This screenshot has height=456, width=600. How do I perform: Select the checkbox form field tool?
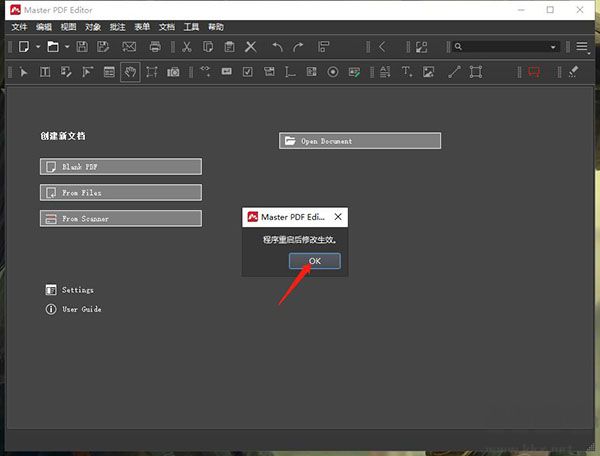click(247, 71)
